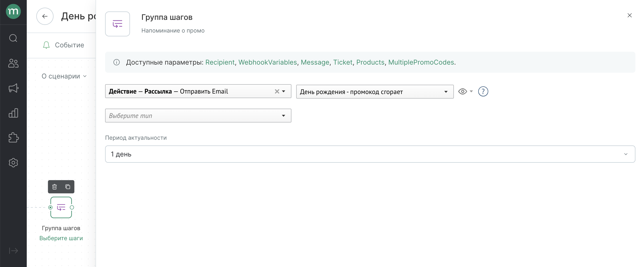Open integrations via puzzle piece icon
The width and height of the screenshot is (644, 267).
coord(13,138)
